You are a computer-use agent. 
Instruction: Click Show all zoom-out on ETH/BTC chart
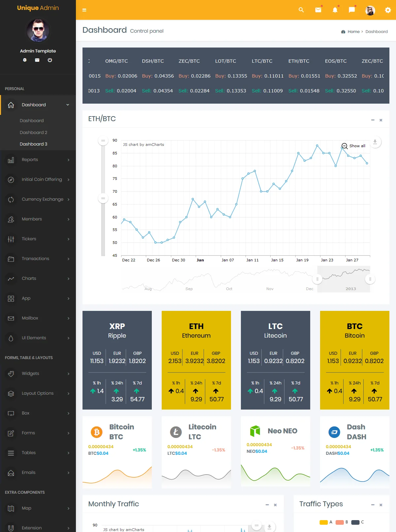pyautogui.click(x=353, y=146)
